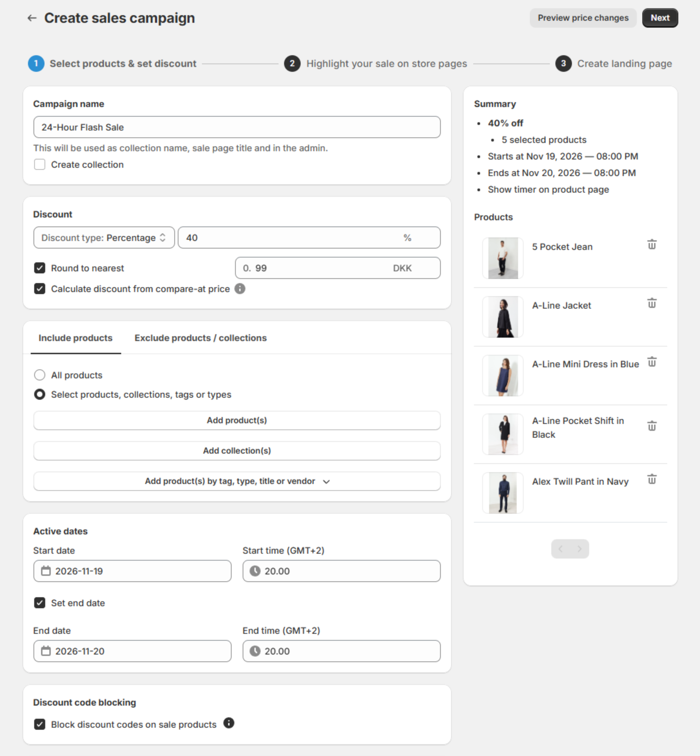
Task: Click Preview price changes button
Action: tap(583, 18)
